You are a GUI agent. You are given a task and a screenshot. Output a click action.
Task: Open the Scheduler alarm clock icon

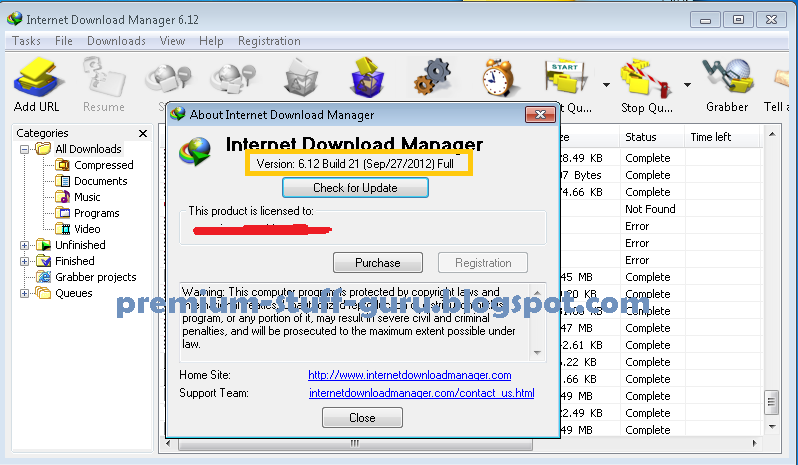(x=498, y=77)
